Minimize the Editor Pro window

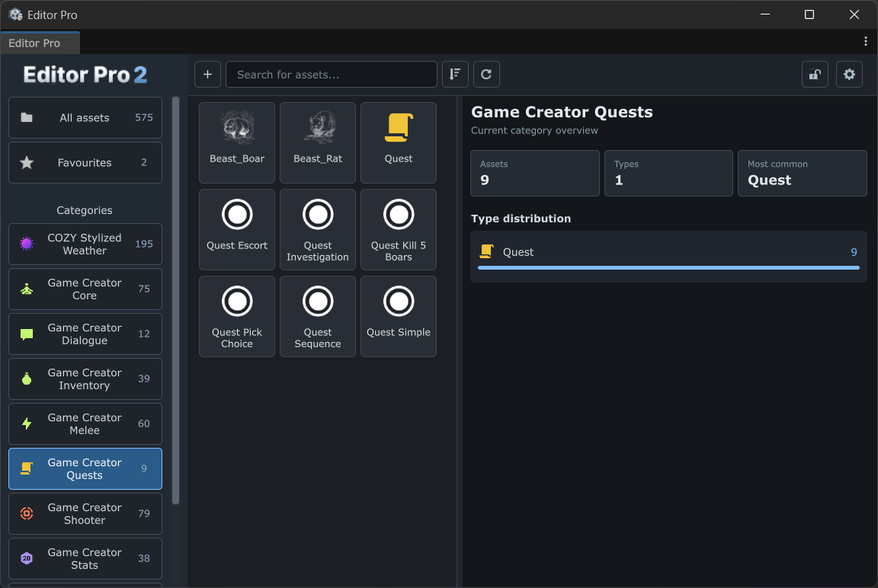765,14
